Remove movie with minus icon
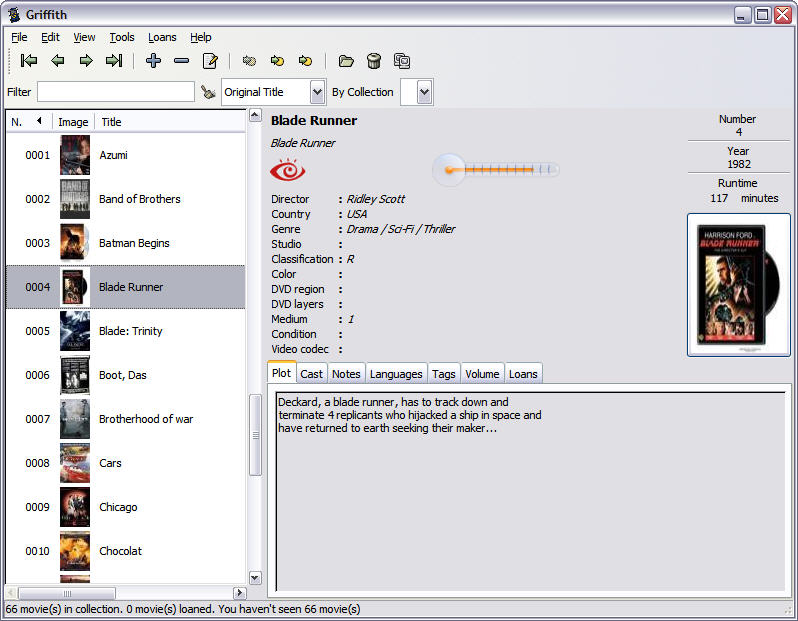Image resolution: width=798 pixels, height=621 pixels. (181, 61)
